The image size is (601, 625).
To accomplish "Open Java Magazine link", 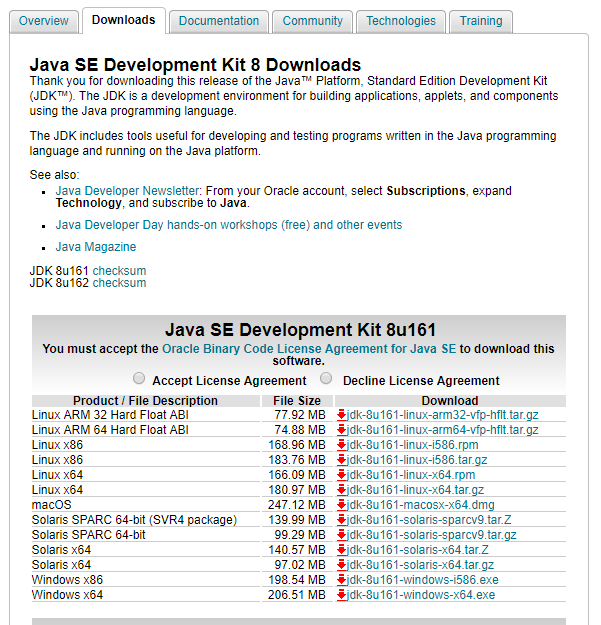I will (96, 247).
